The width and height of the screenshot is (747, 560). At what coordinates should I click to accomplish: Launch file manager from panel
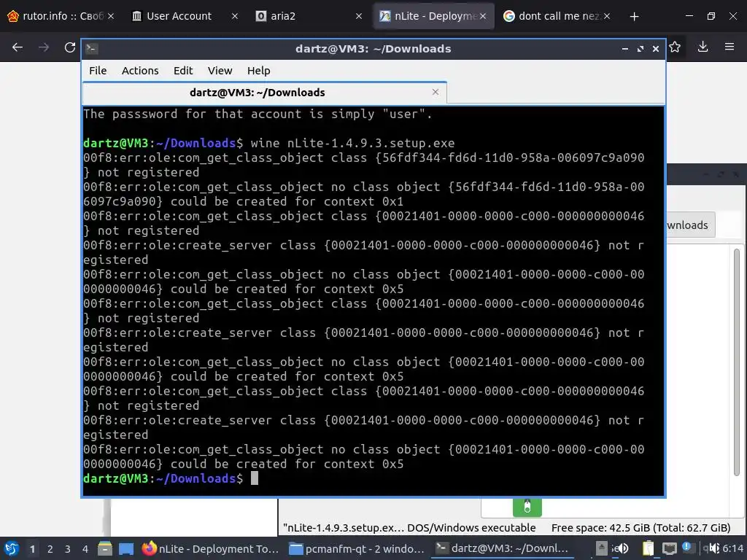point(105,548)
